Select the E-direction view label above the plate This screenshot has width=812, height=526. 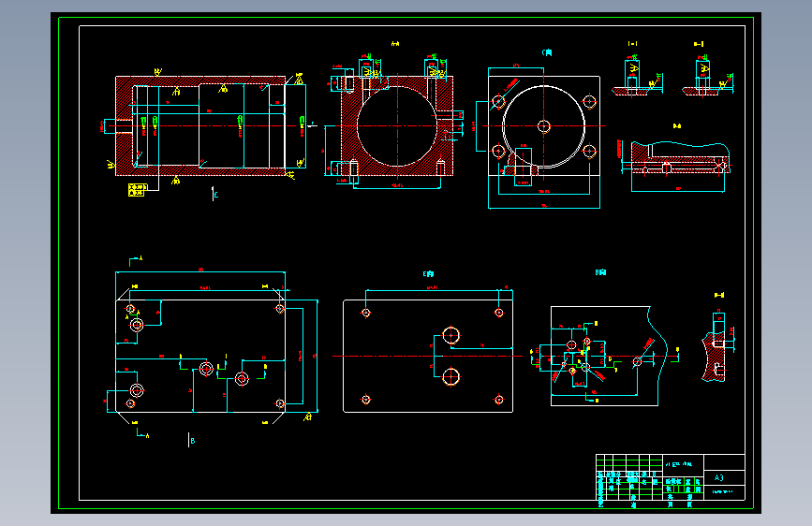[x=428, y=274]
